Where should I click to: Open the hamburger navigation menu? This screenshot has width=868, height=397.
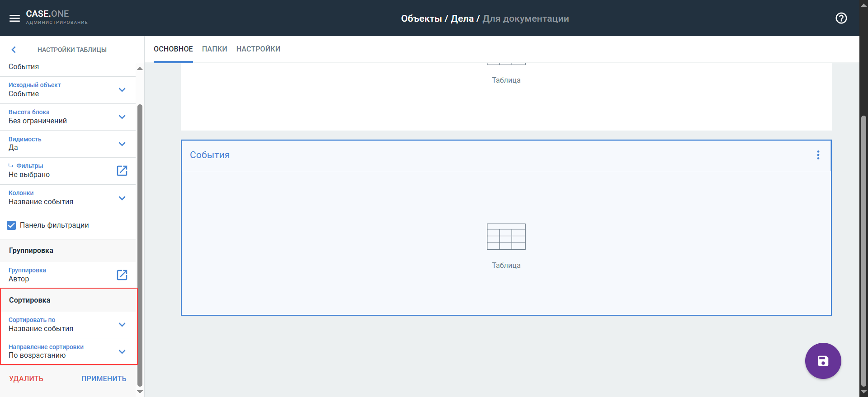[14, 19]
